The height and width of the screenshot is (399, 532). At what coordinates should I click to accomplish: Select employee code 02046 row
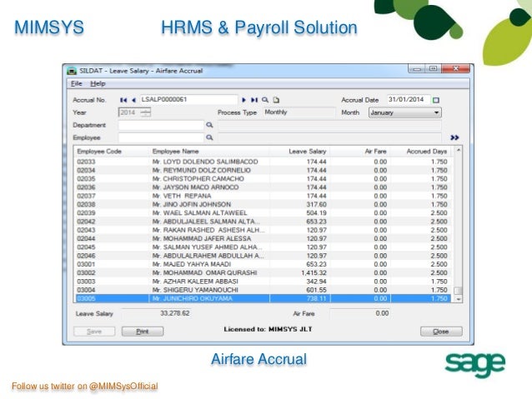click(x=263, y=256)
